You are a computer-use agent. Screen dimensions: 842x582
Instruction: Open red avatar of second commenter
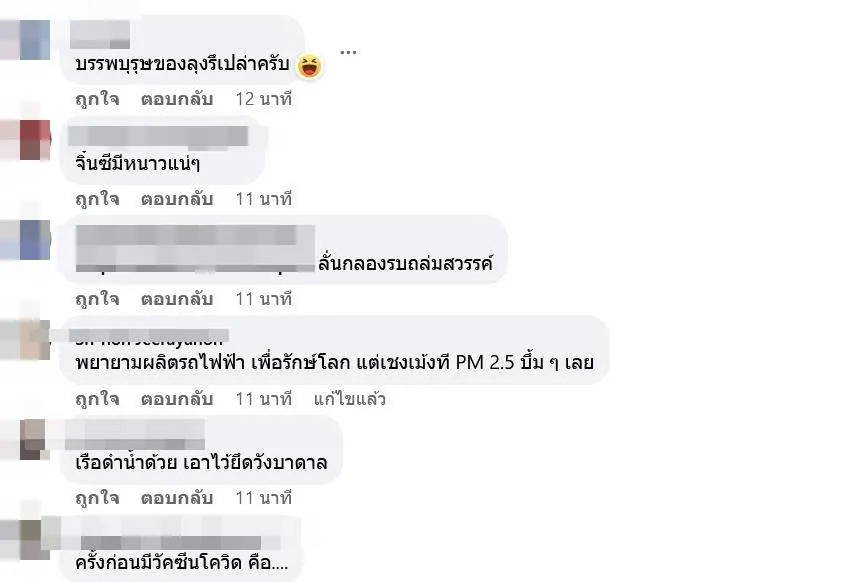pos(35,140)
